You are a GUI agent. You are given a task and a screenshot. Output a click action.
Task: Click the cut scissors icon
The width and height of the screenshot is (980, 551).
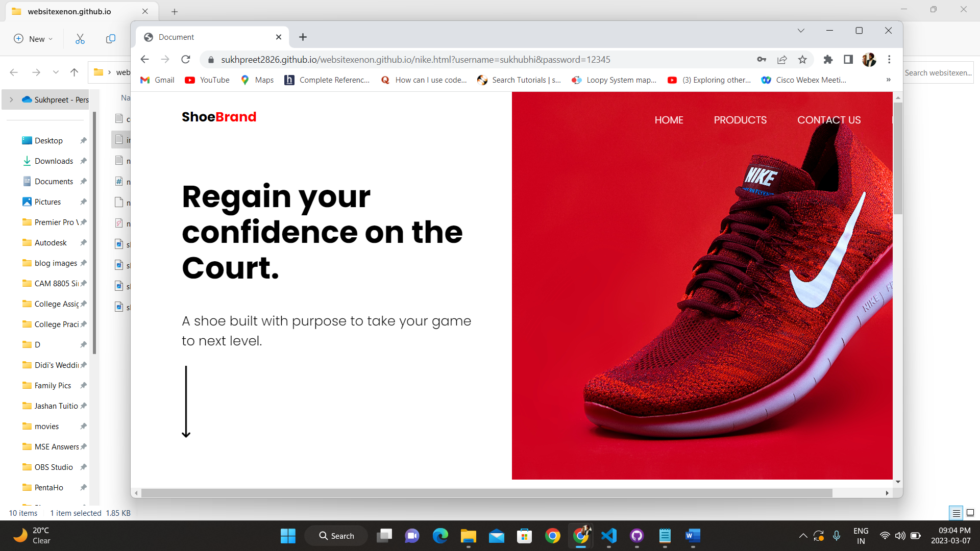pyautogui.click(x=80, y=39)
